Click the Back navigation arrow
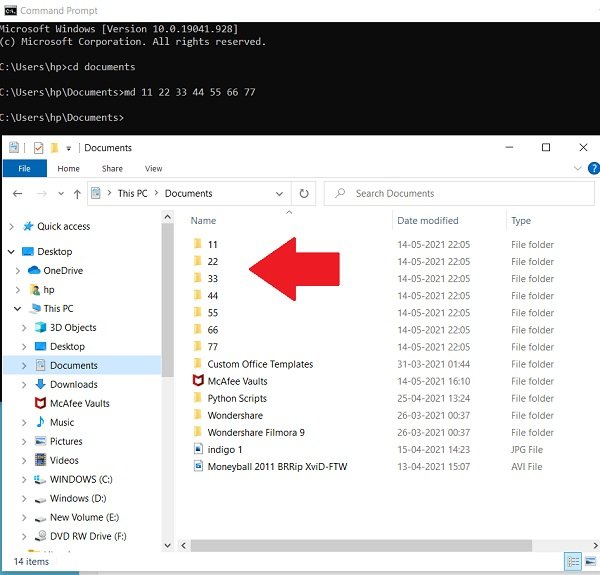The image size is (600, 575). (18, 194)
